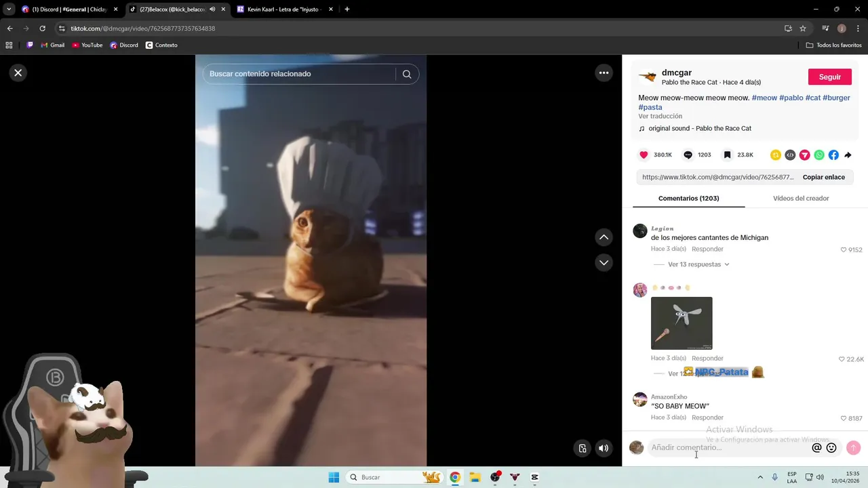Reply to Legion's comment via Responder

(x=707, y=249)
